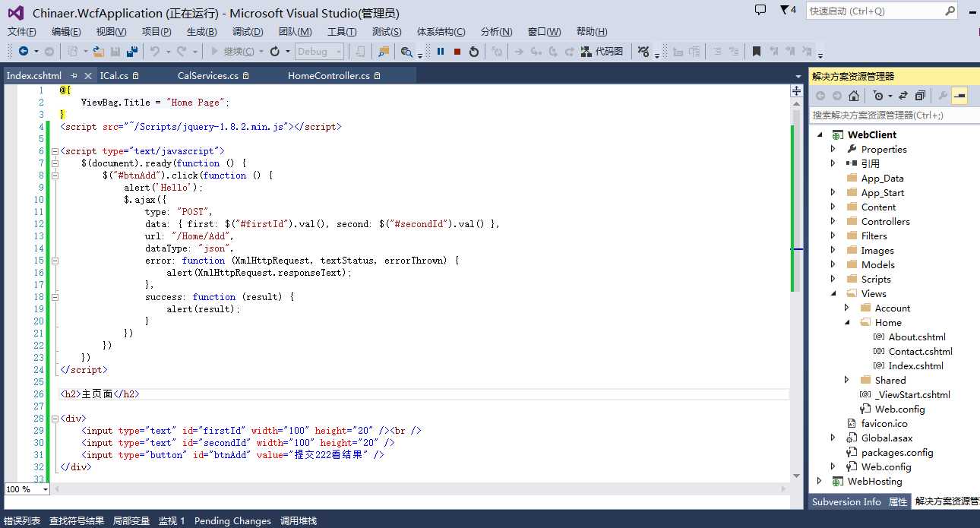Select favicon.ico file
The width and height of the screenshot is (980, 528).
pyautogui.click(x=884, y=423)
